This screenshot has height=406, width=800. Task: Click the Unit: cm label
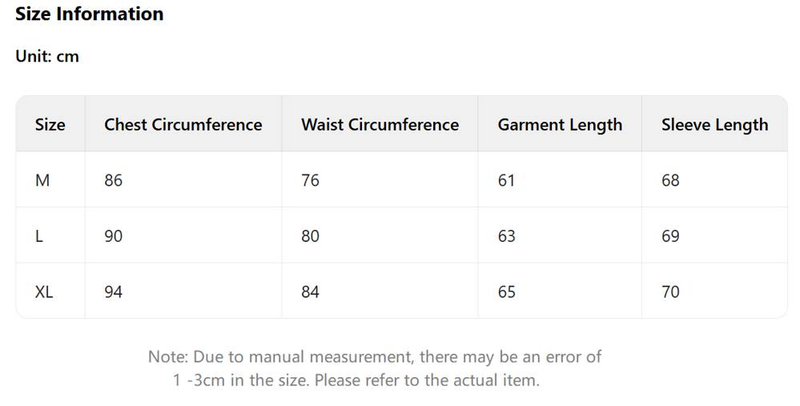(47, 57)
